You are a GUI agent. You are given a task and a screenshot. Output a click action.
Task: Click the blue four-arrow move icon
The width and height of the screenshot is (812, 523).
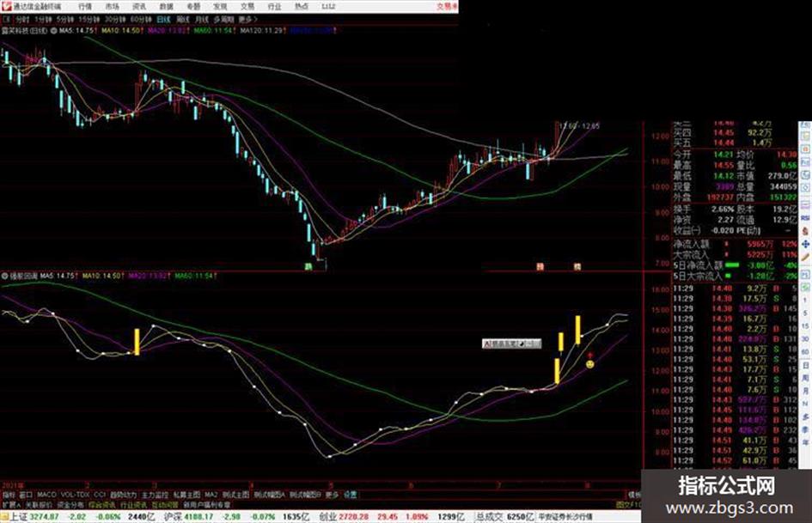click(805, 243)
